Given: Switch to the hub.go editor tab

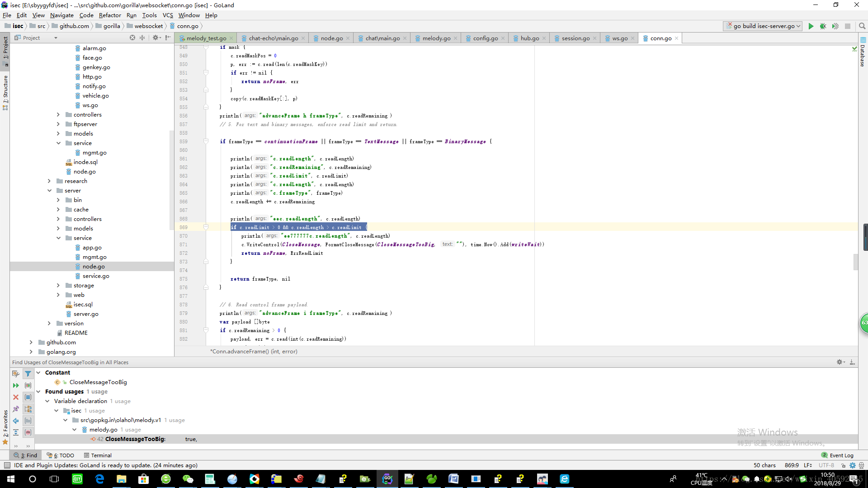Looking at the screenshot, I should (529, 38).
